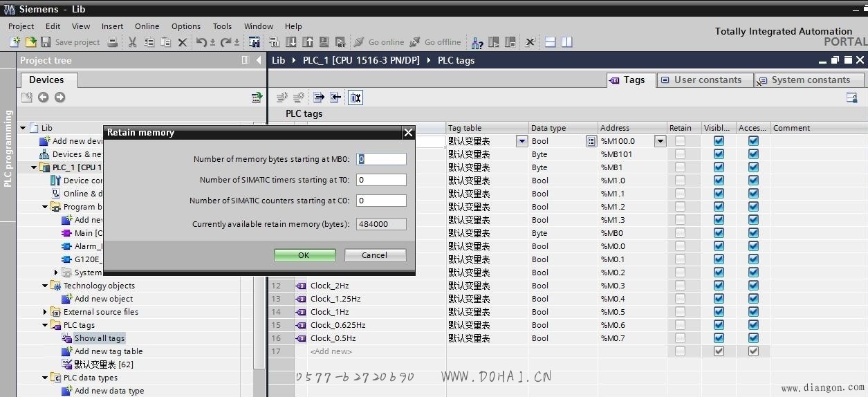Click the Cross-references toolbar icon

click(530, 42)
